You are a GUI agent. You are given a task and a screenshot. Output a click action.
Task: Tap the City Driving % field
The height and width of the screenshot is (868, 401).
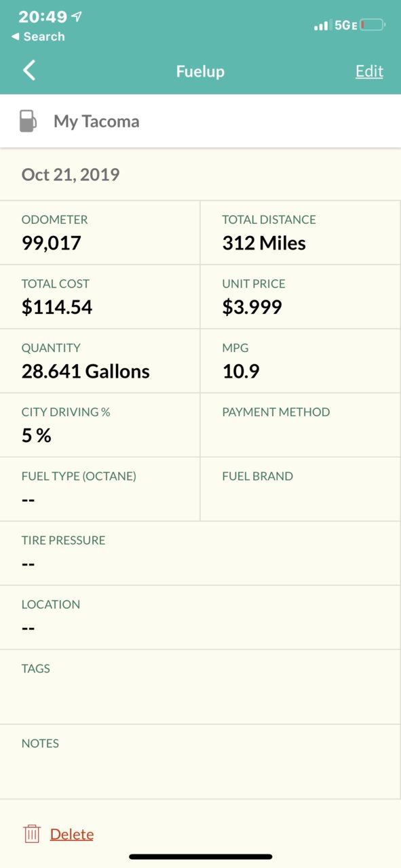click(x=100, y=425)
